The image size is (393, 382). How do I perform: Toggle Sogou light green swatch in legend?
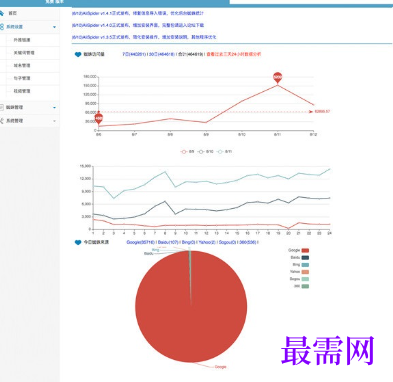[x=305, y=279]
